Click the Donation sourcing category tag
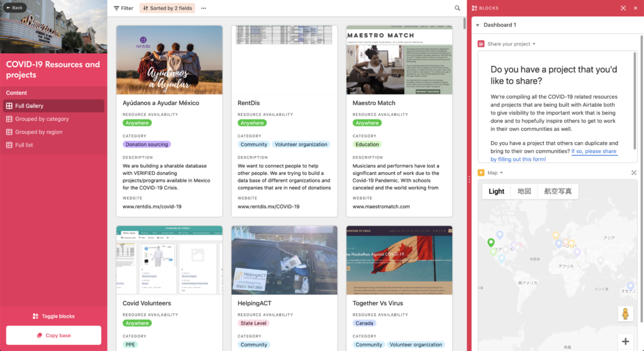 pyautogui.click(x=147, y=144)
